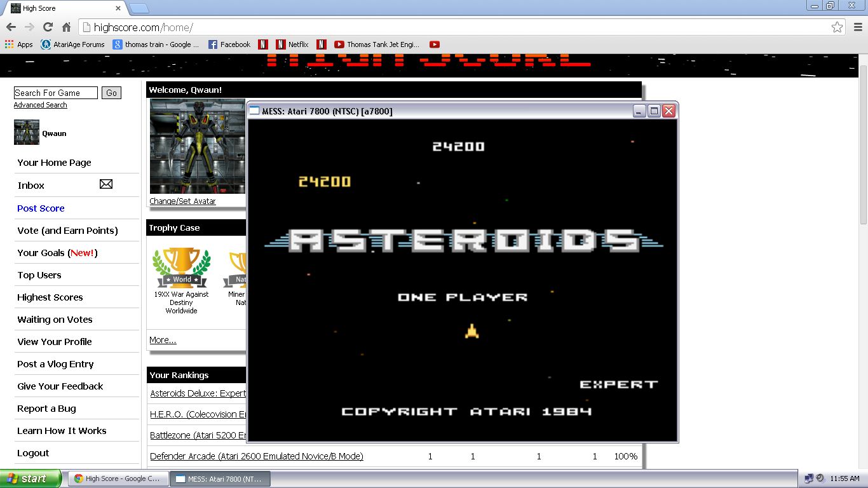
Task: Open Chrome's home page button
Action: (x=66, y=27)
